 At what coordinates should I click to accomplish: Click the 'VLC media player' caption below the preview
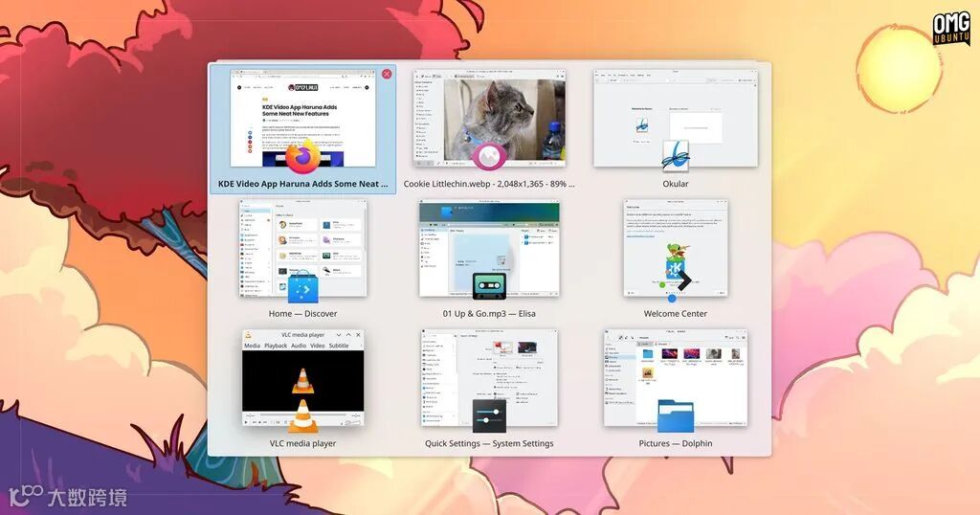[x=303, y=443]
